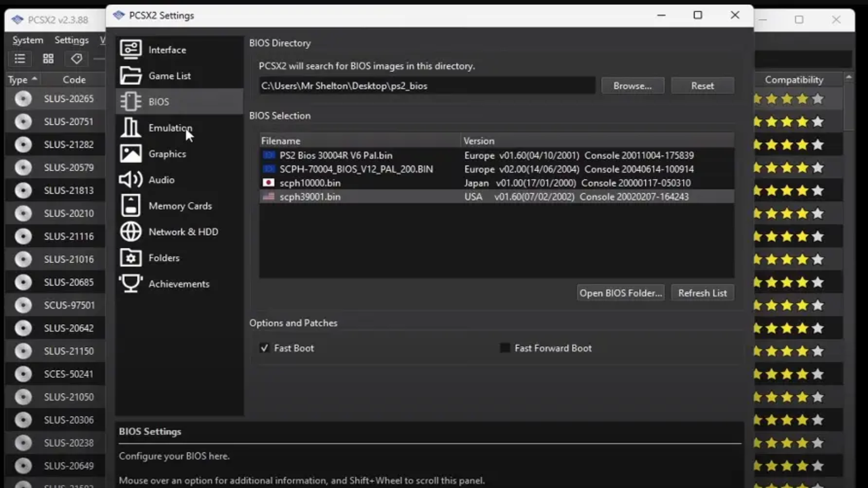The image size is (868, 488).
Task: Enable the Fast Forward Boot checkbox
Action: [x=505, y=348]
